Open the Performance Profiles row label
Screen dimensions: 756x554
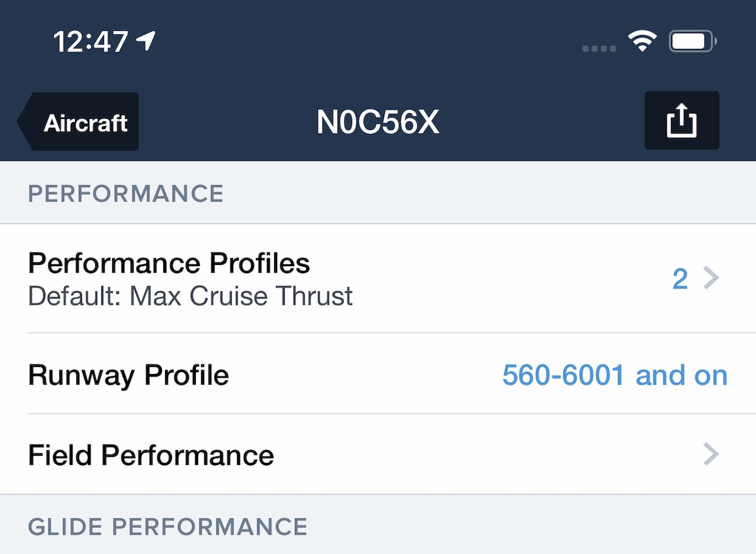(x=169, y=263)
